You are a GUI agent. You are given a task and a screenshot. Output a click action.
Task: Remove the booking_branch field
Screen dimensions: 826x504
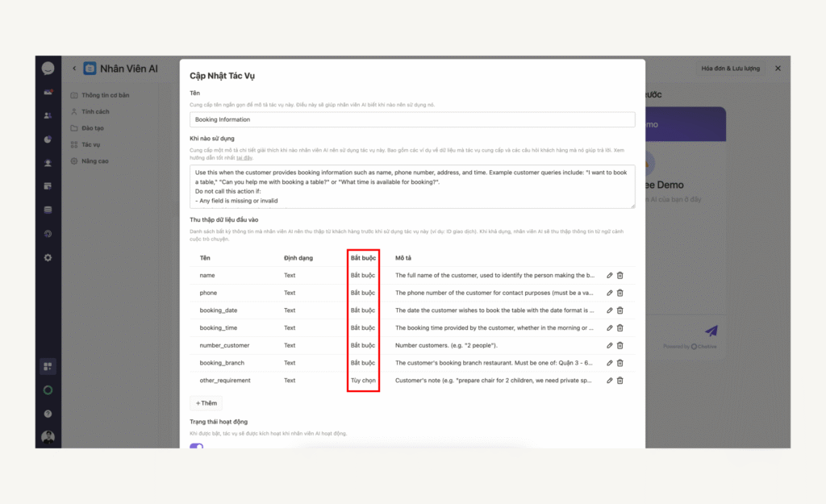tap(620, 363)
